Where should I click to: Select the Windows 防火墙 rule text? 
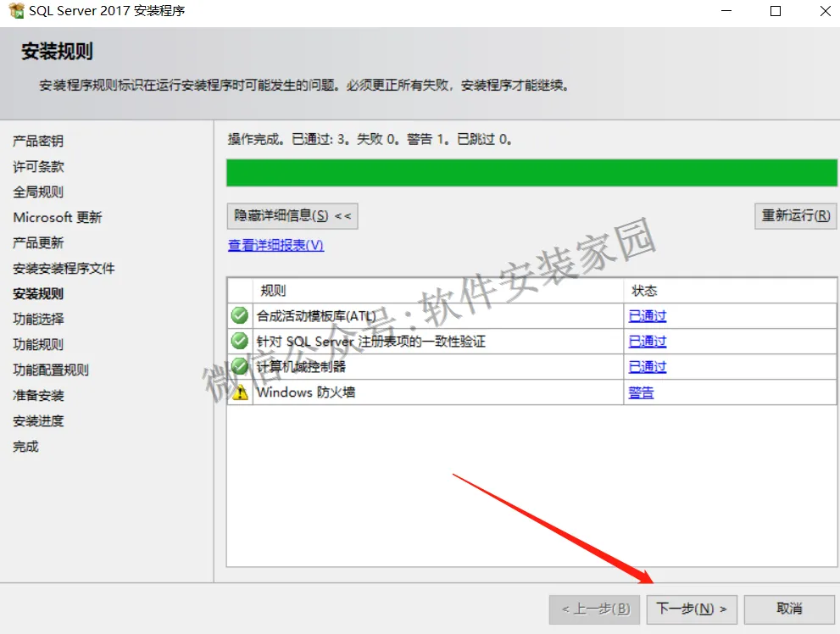(x=306, y=392)
